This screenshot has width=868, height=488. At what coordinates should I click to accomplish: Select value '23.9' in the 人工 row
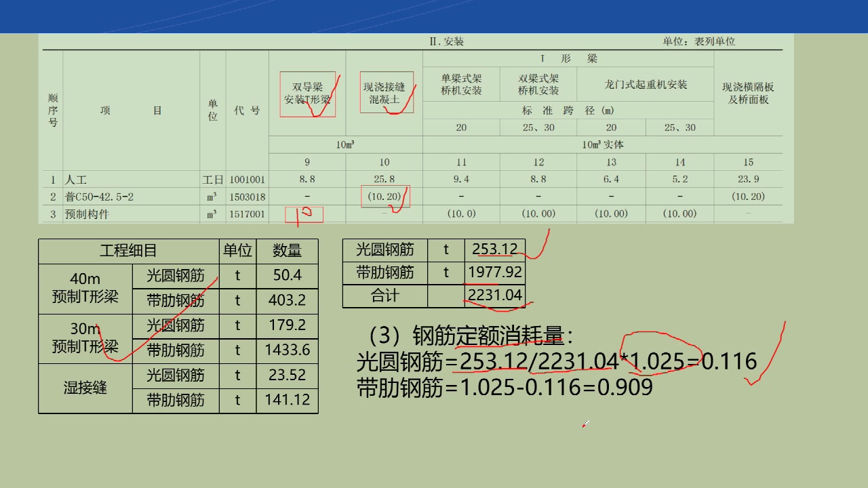(x=748, y=180)
